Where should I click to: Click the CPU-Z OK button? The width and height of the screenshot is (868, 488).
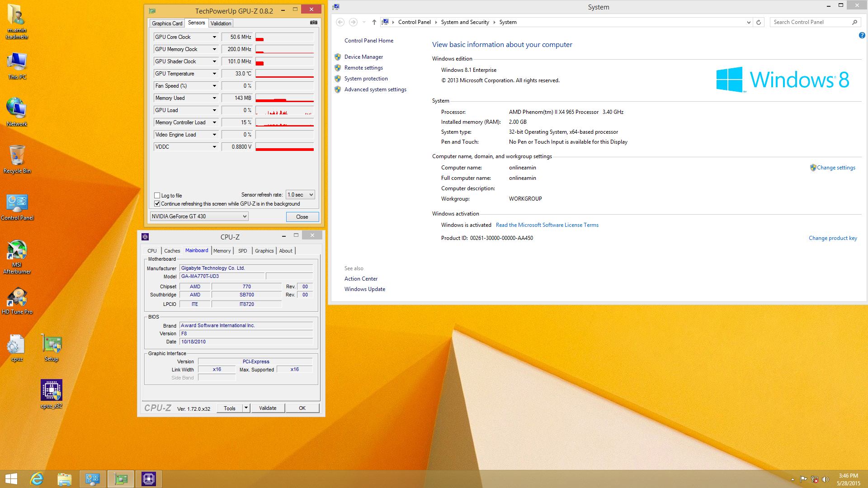point(302,408)
